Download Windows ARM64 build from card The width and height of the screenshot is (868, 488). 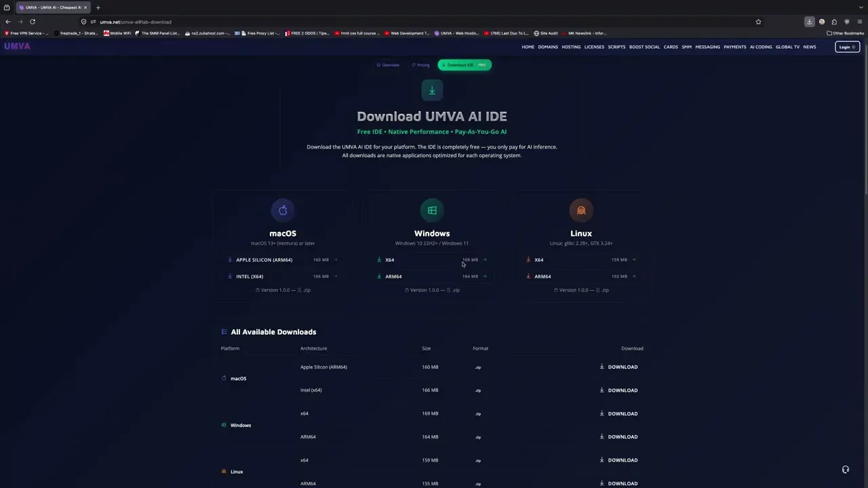coord(432,277)
